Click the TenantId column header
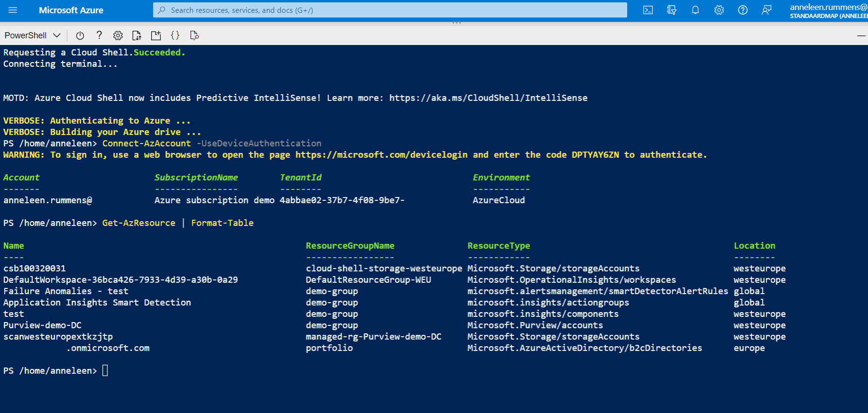Image resolution: width=868 pixels, height=413 pixels. coord(301,178)
